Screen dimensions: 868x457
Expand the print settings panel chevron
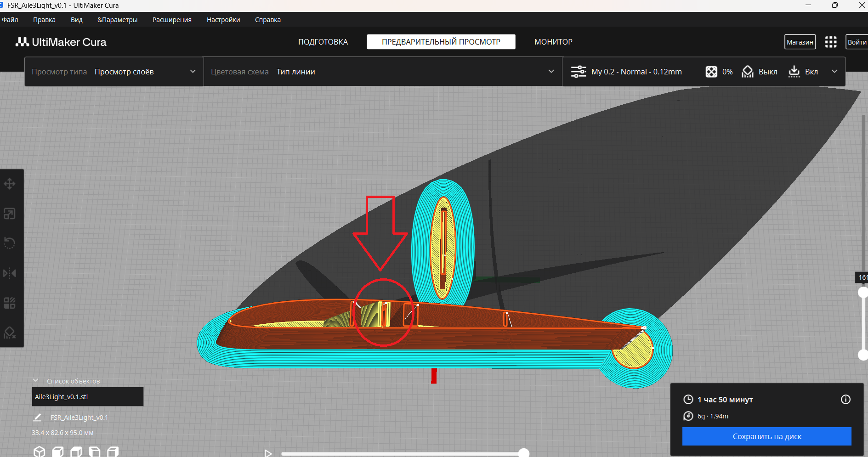tap(834, 72)
